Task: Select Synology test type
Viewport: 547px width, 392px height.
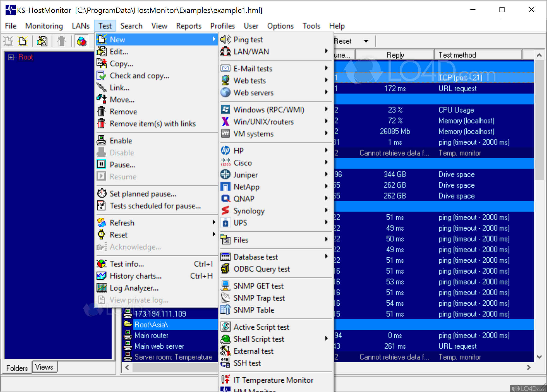Action: click(x=249, y=210)
